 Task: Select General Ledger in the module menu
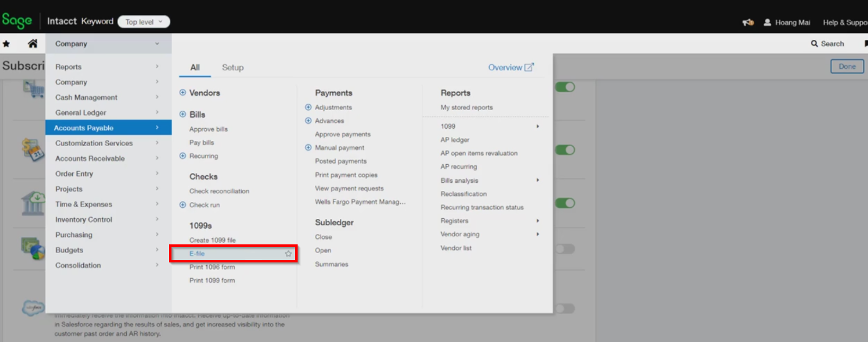point(81,113)
